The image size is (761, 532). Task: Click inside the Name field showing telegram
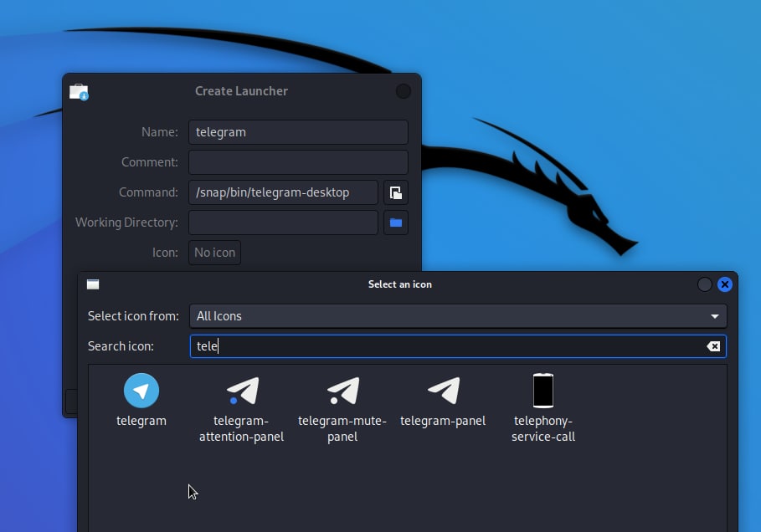[298, 131]
